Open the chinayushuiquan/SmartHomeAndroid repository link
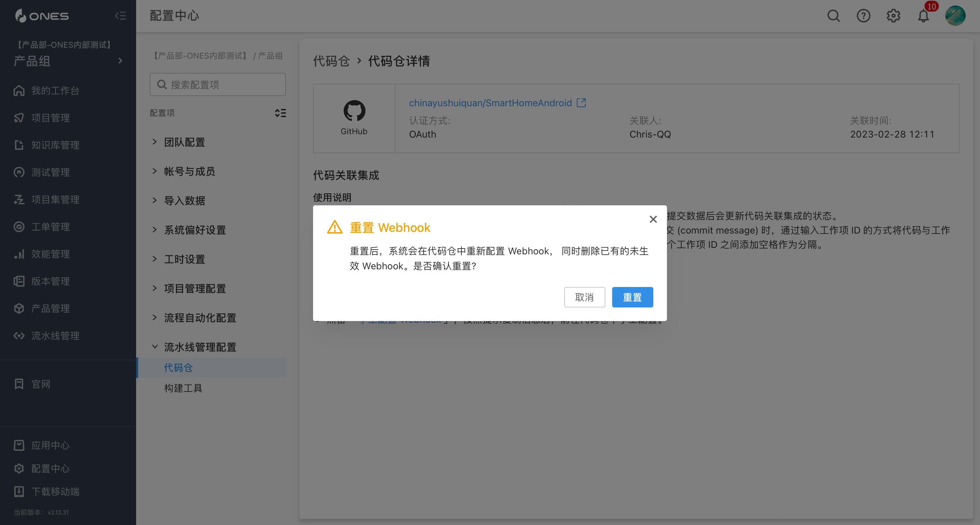This screenshot has height=525, width=980. [490, 103]
